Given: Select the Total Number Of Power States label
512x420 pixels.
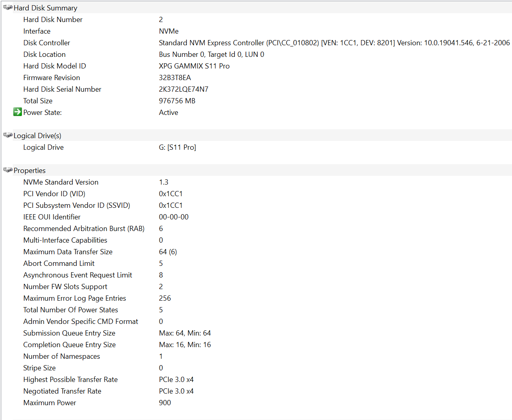Looking at the screenshot, I should [x=70, y=310].
